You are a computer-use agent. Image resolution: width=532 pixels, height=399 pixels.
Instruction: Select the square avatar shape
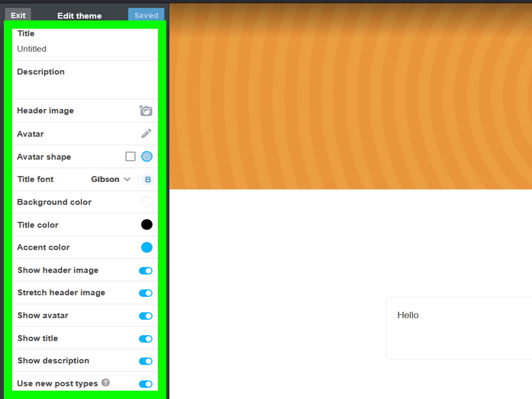130,157
